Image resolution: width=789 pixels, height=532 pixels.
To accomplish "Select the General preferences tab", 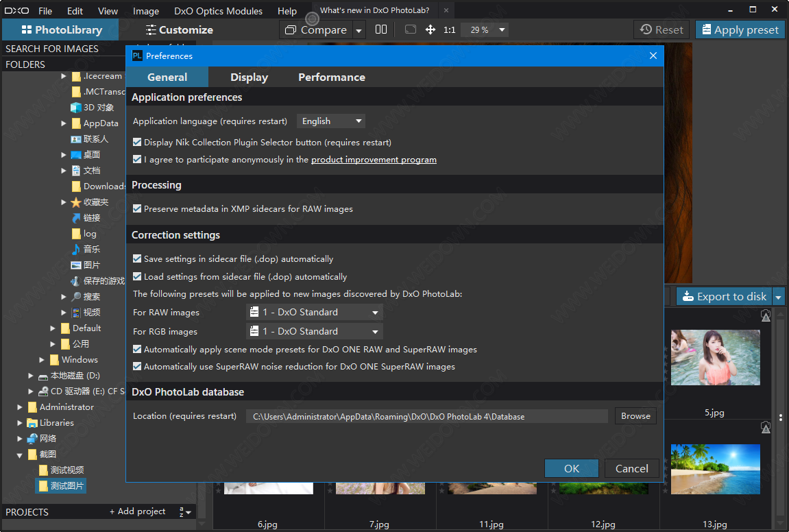I will [167, 77].
